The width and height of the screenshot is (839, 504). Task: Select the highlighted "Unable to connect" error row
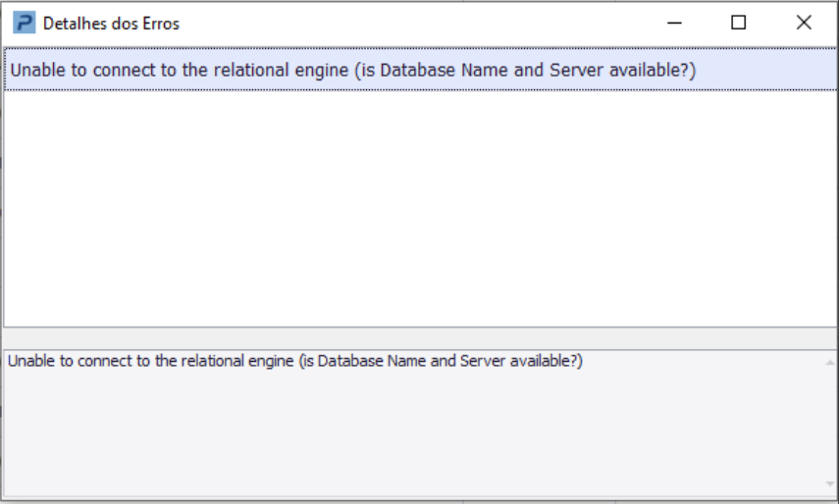click(x=353, y=71)
